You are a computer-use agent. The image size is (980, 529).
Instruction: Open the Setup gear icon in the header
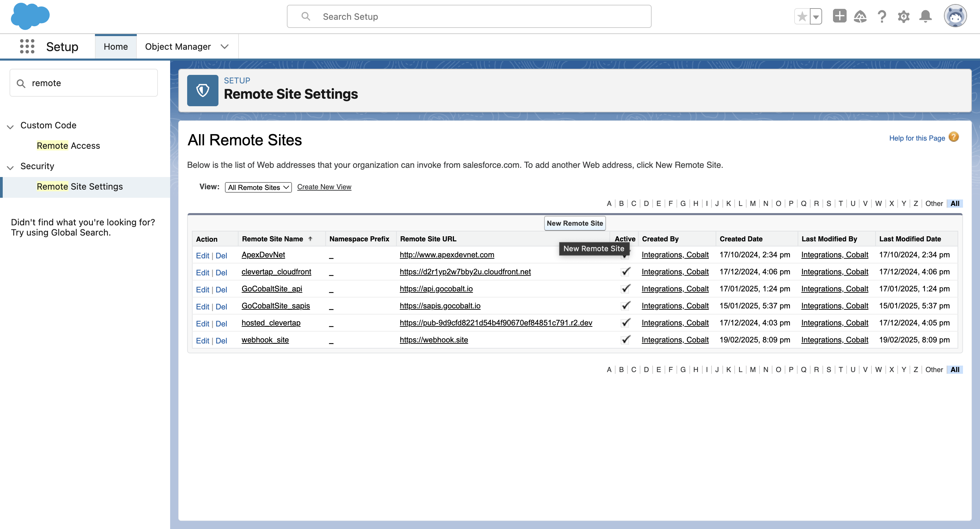coord(904,16)
